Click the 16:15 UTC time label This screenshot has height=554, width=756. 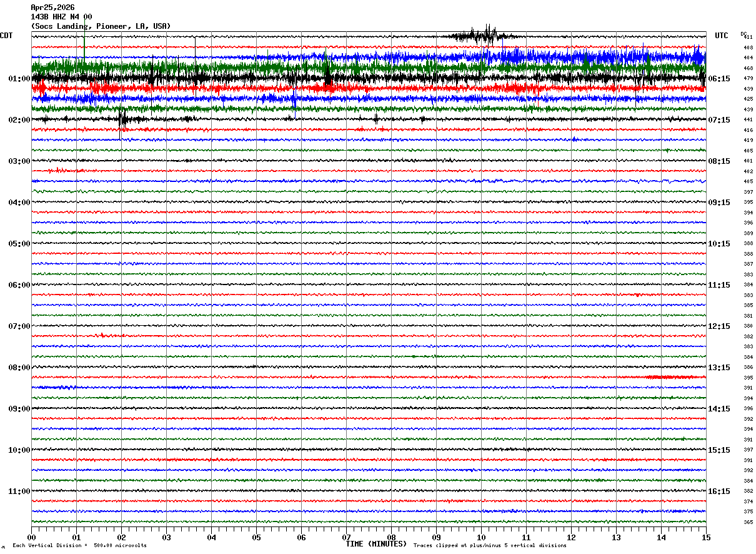(719, 491)
